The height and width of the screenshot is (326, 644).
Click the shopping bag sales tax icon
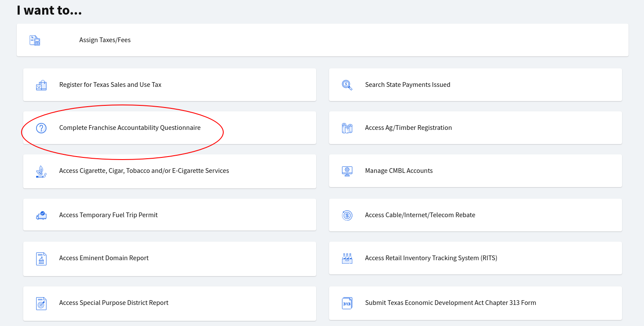point(41,85)
